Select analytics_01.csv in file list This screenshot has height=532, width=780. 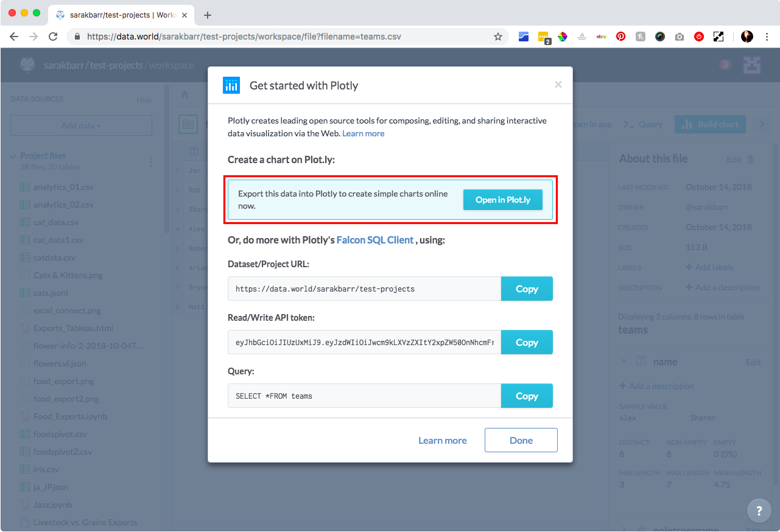click(x=63, y=187)
